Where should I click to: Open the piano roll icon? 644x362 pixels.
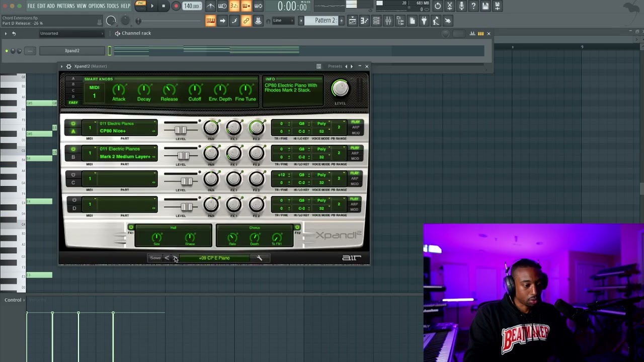pyautogui.click(x=364, y=21)
